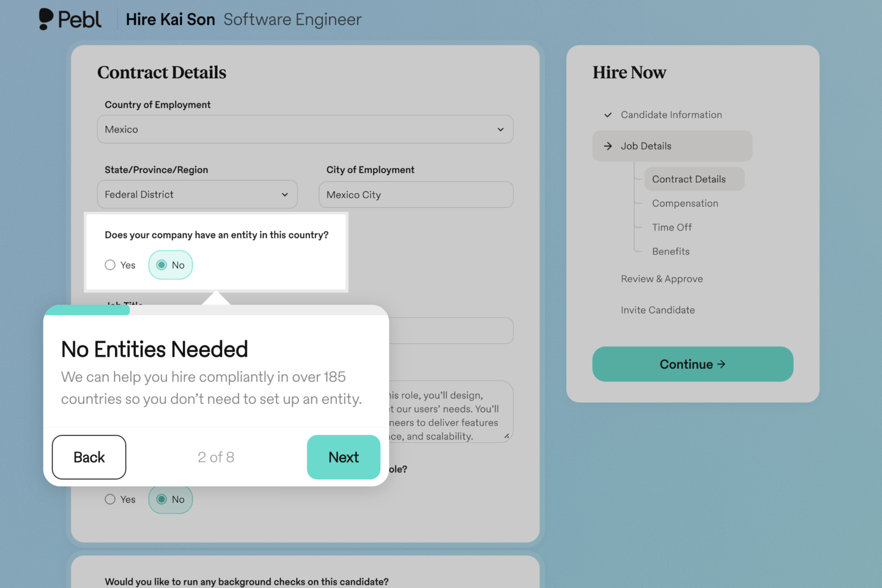Click the Job Title input field
882x588 pixels.
451,331
